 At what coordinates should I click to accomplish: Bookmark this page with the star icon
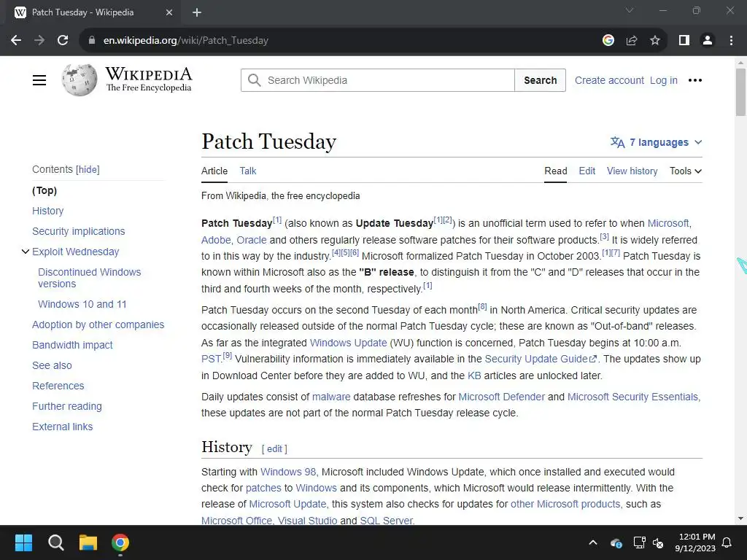pos(655,41)
